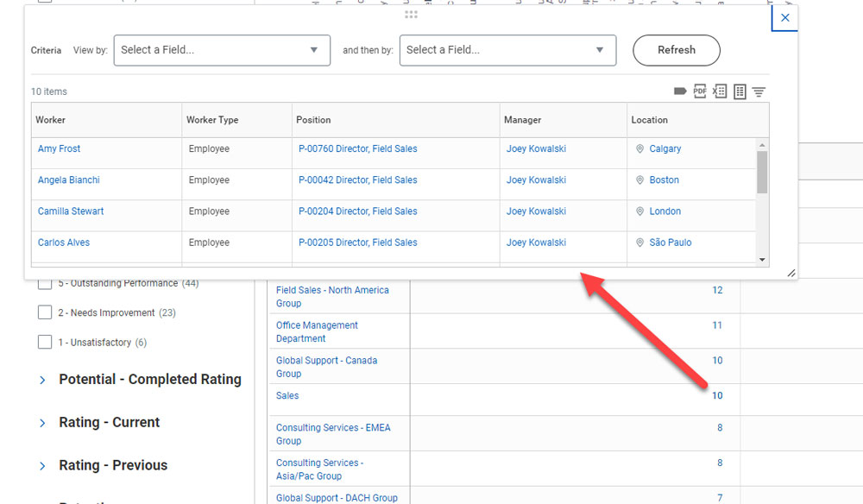Export the table to Excel
This screenshot has width=863, height=504.
(x=720, y=91)
